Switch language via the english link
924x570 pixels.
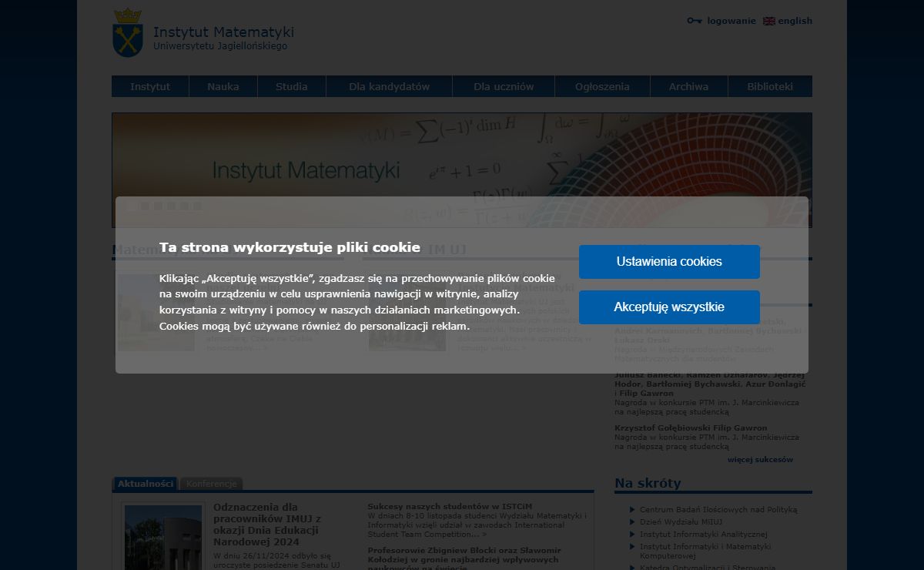pos(795,21)
